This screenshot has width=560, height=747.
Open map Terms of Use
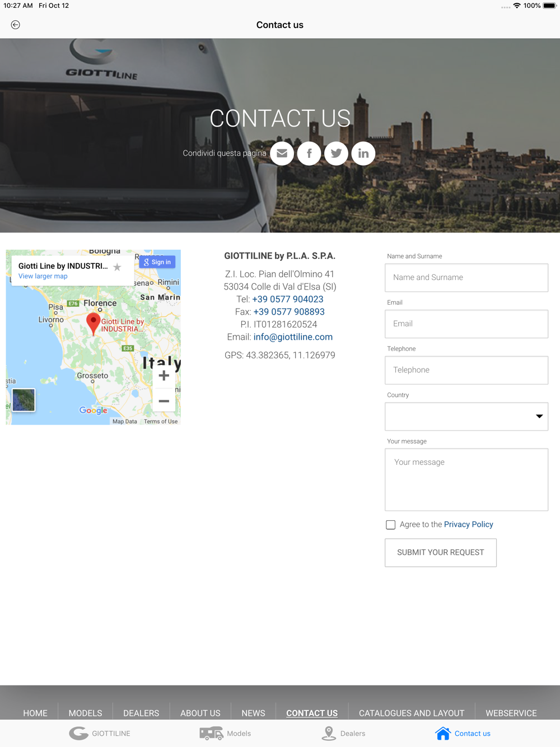point(161,422)
